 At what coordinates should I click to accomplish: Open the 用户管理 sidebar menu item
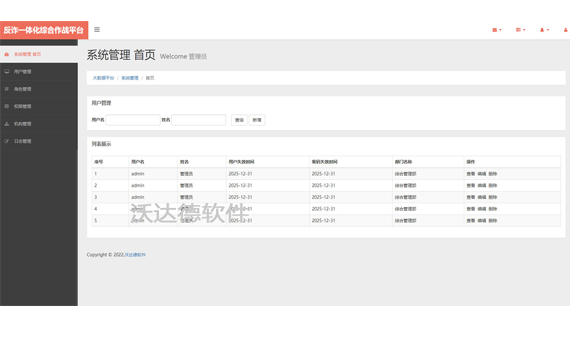(39, 72)
